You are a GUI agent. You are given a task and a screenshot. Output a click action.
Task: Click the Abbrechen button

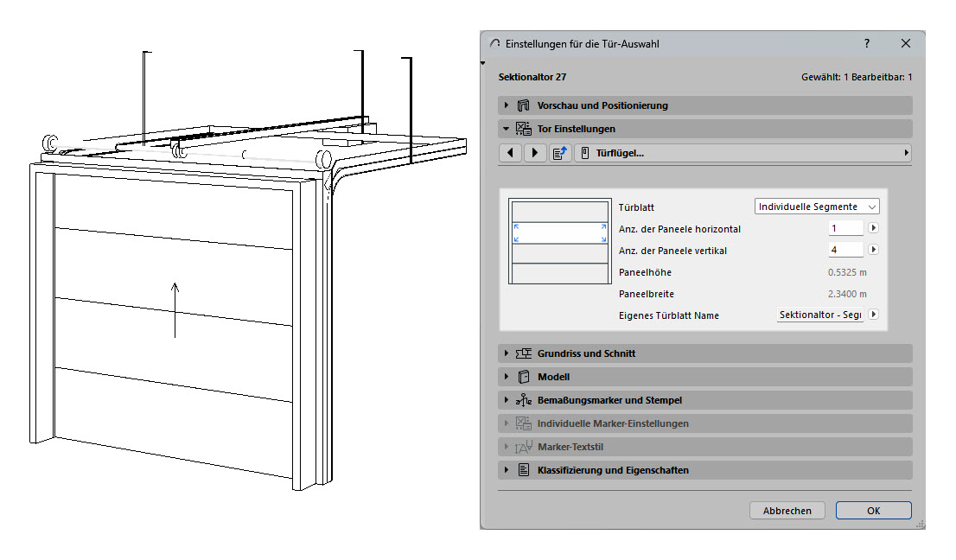(x=787, y=511)
